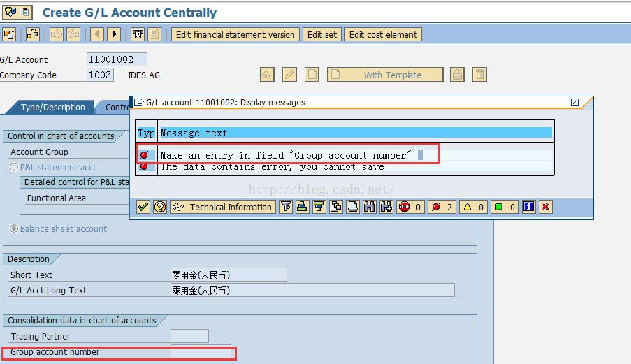Click the funnel filter icon in messages dialog
Image resolution: width=631 pixels, height=364 pixels.
click(286, 207)
